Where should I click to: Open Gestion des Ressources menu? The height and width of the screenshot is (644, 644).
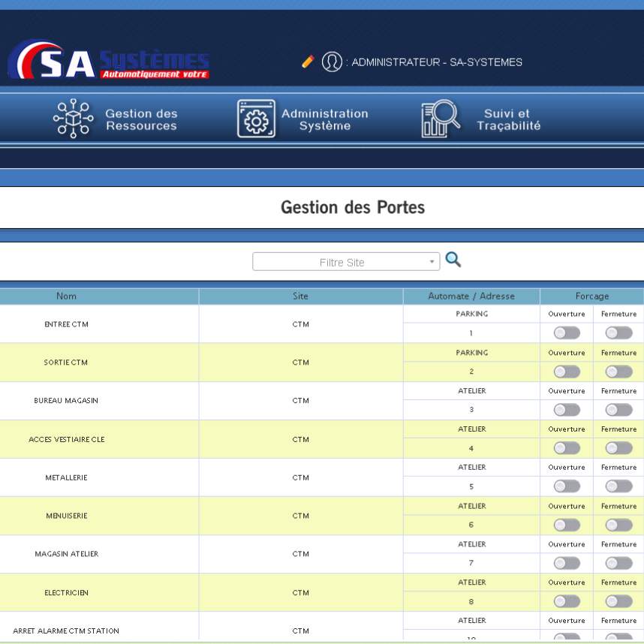click(141, 119)
